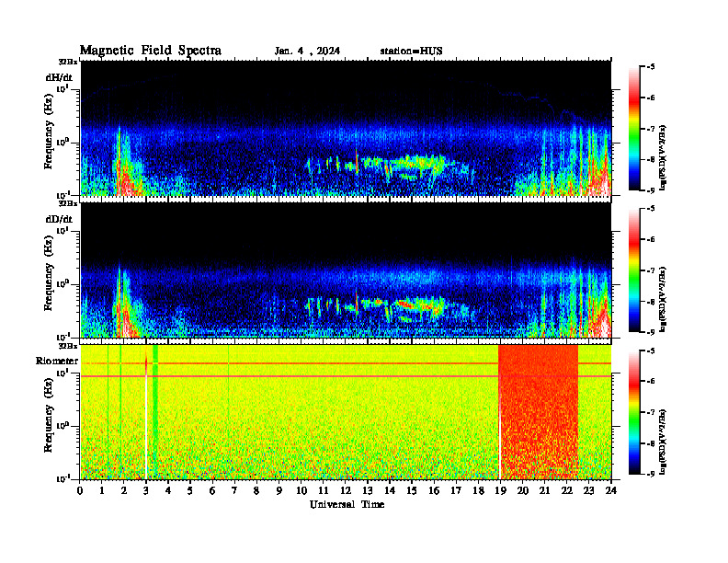
Task: Select hour 6 on the time axis
Action: pos(212,490)
